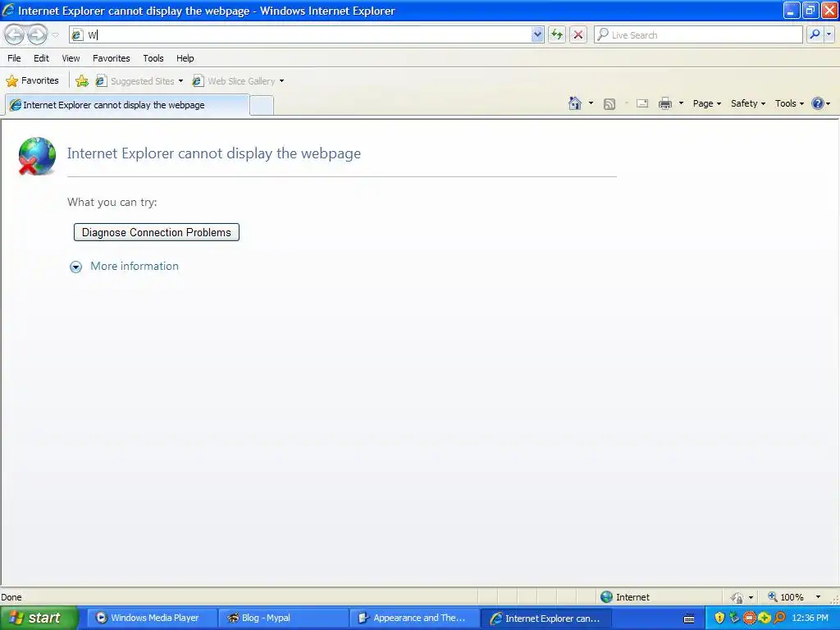The image size is (840, 630).
Task: Switch to Windows Media Player taskbar item
Action: click(x=150, y=619)
